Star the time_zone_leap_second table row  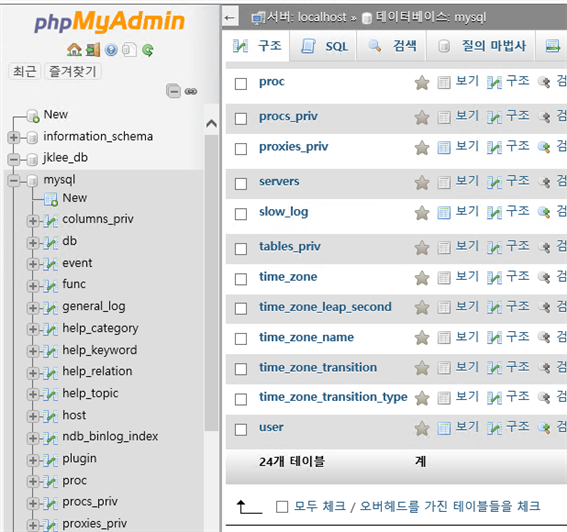click(x=422, y=308)
